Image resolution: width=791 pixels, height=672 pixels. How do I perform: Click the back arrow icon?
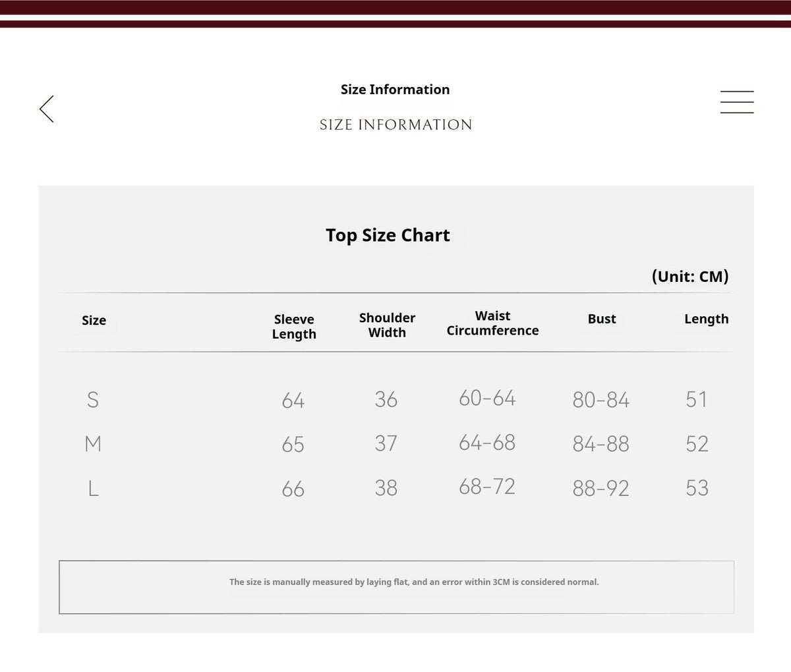(x=46, y=109)
